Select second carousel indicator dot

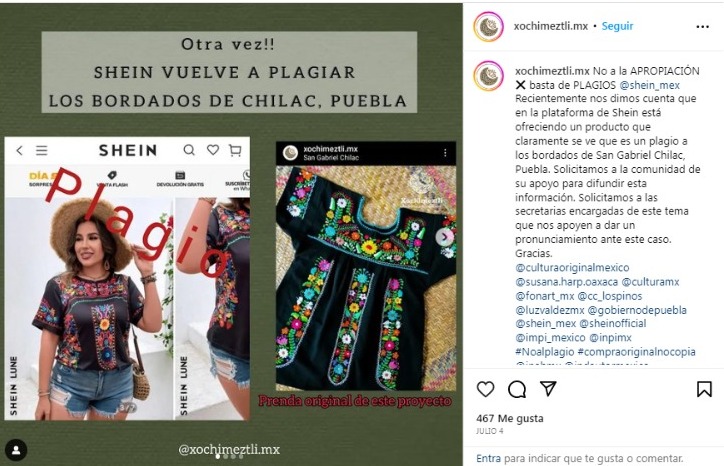click(x=225, y=456)
